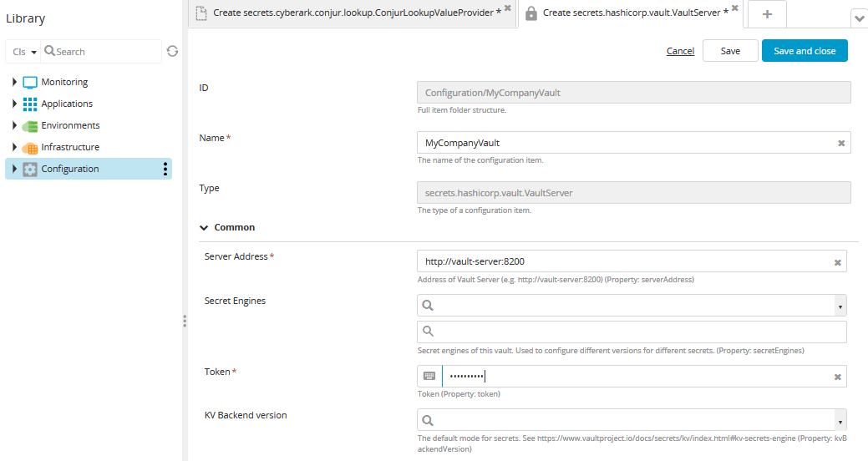Click the second Secret Engines search field
This screenshot has height=461, width=868.
pos(632,332)
